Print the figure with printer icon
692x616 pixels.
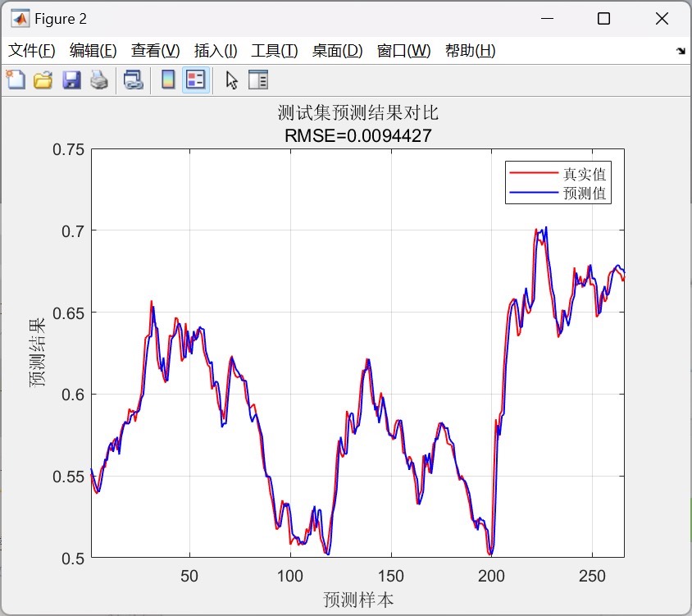tap(99, 80)
